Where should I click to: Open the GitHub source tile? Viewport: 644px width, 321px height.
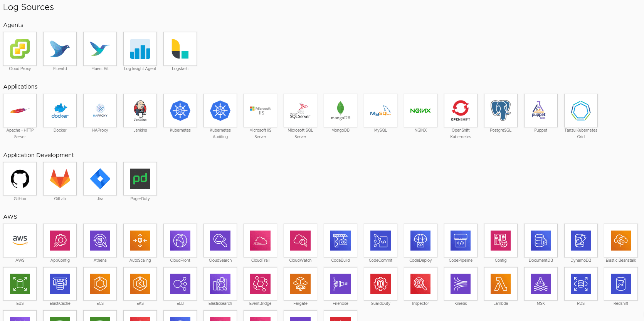20,179
